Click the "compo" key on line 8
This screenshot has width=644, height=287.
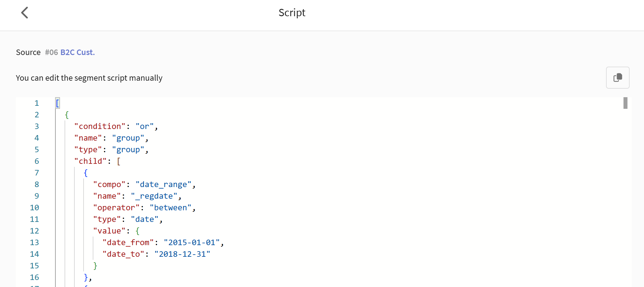click(x=109, y=184)
